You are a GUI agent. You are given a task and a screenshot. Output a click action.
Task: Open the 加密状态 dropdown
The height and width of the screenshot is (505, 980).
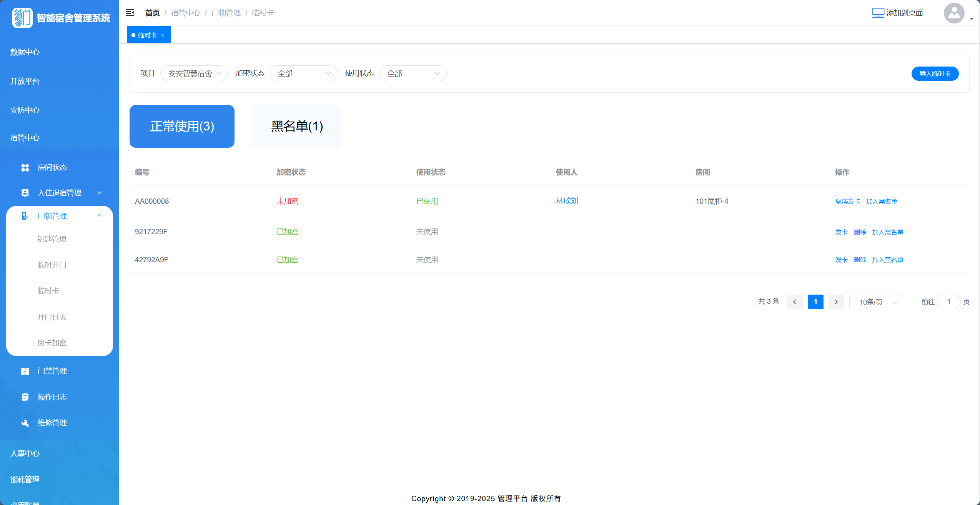pos(303,73)
